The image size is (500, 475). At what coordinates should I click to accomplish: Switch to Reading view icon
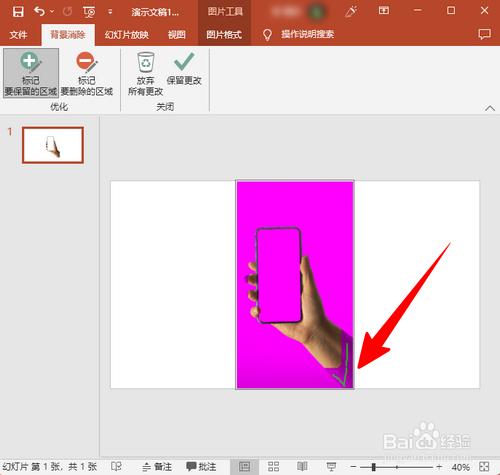coord(302,466)
